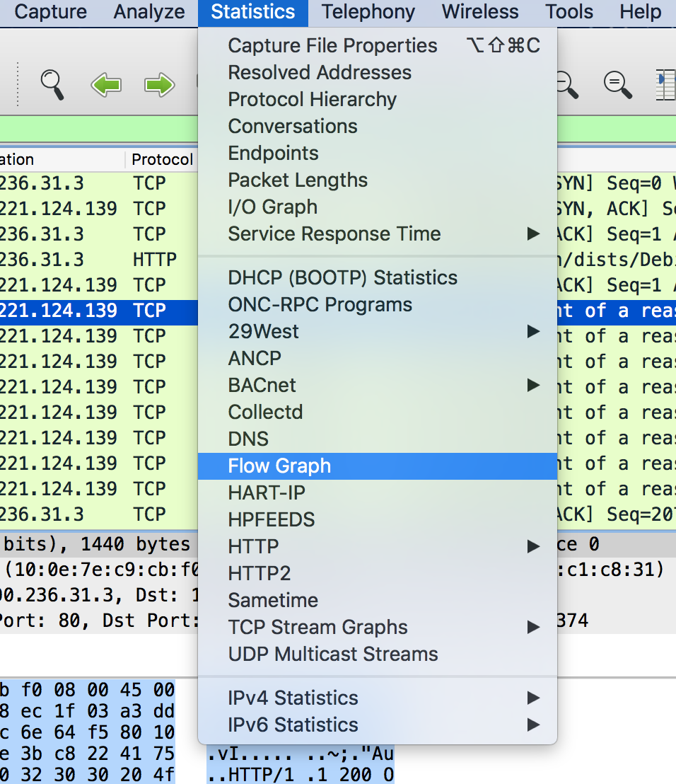Expand the IPv4 Statistics submenu arrow
Viewport: 676px width, 784px height.
(534, 698)
